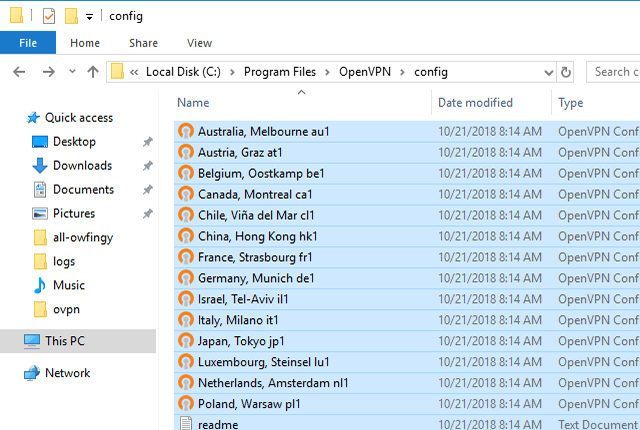
Task: Click the config segment in address bar
Action: pyautogui.click(x=431, y=72)
